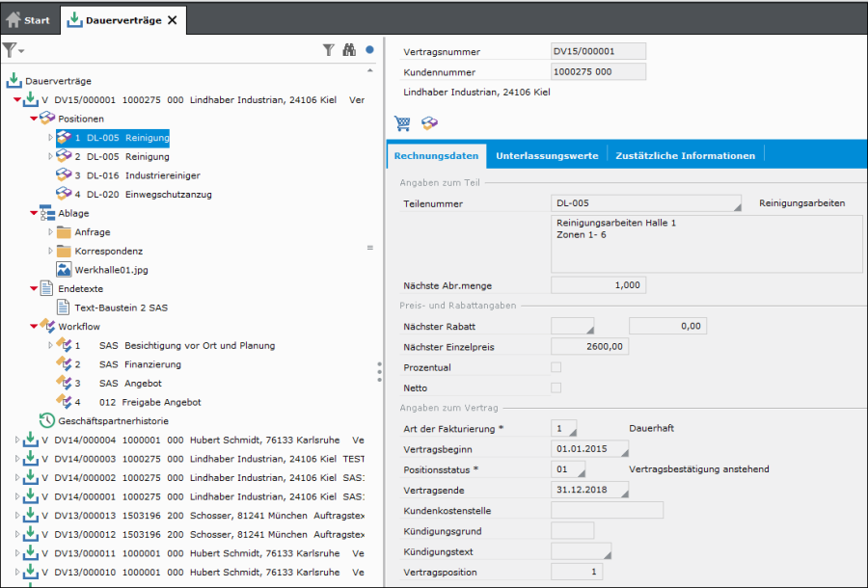This screenshot has height=588, width=868.
Task: Open the Kündigungstext dropdown
Action: pyautogui.click(x=608, y=555)
